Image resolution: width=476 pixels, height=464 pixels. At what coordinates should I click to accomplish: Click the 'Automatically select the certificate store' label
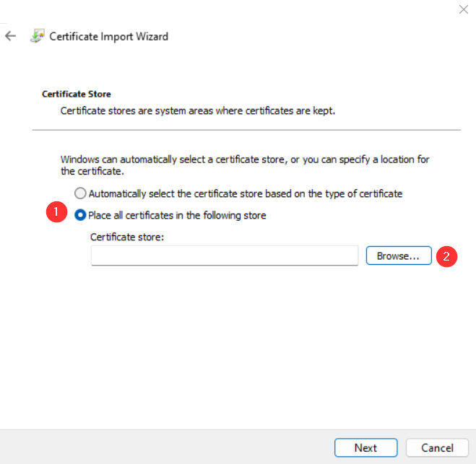coord(246,193)
